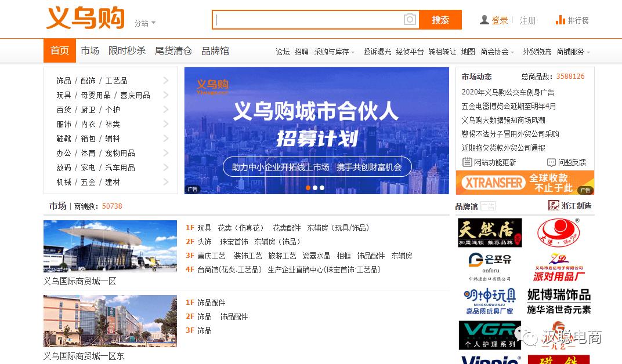The width and height of the screenshot is (622, 364).
Task: Open the 论坛 menu item
Action: pyautogui.click(x=283, y=51)
